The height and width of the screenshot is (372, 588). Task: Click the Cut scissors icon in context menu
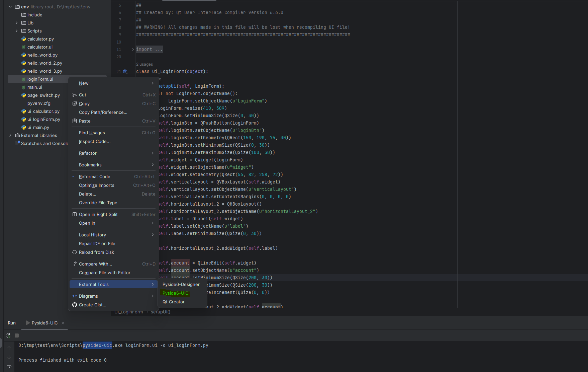point(75,95)
